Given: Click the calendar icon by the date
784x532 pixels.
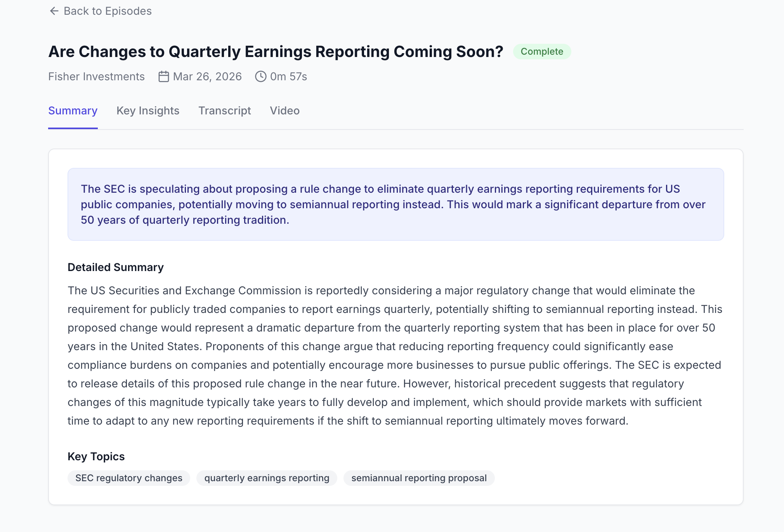Looking at the screenshot, I should pyautogui.click(x=164, y=76).
